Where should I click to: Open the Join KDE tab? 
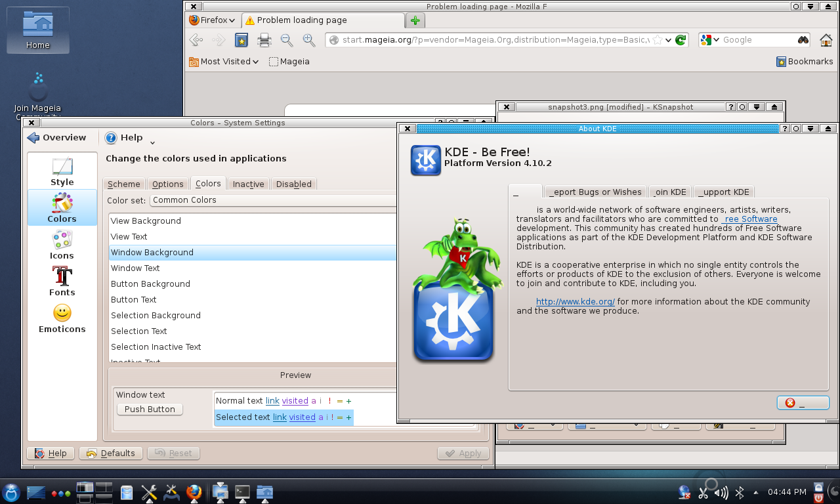(670, 192)
